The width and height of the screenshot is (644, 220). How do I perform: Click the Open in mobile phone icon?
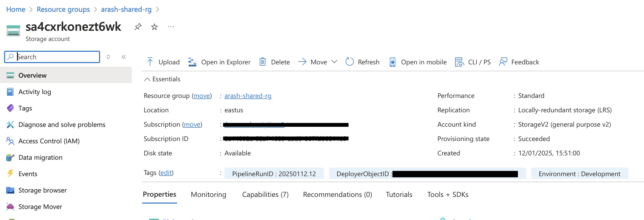click(392, 62)
